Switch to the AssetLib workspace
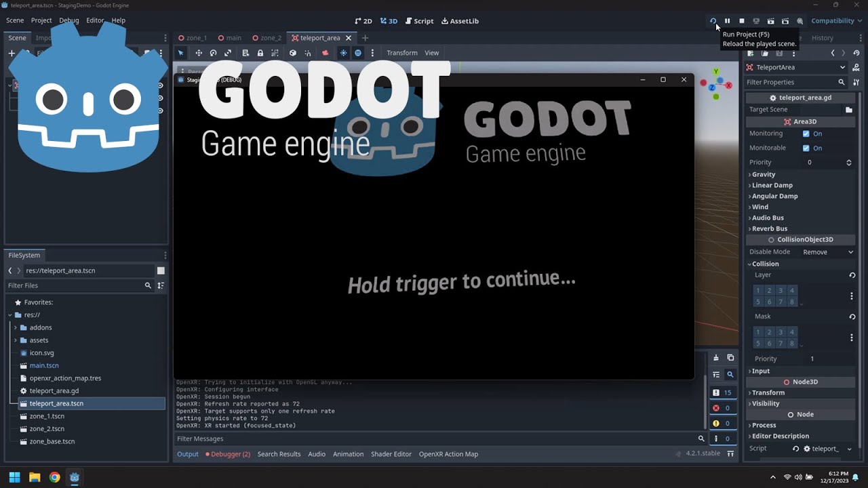This screenshot has width=868, height=488. [460, 21]
